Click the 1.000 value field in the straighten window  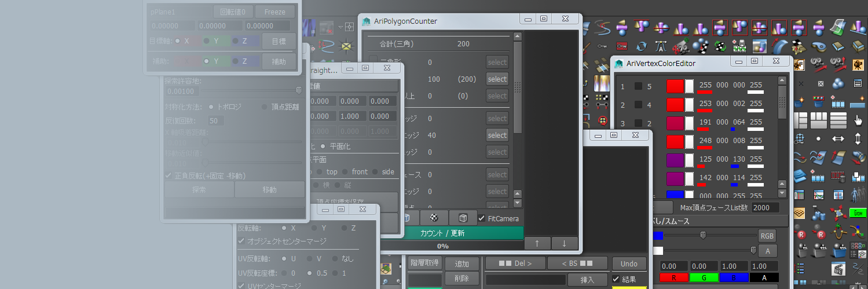[353, 116]
